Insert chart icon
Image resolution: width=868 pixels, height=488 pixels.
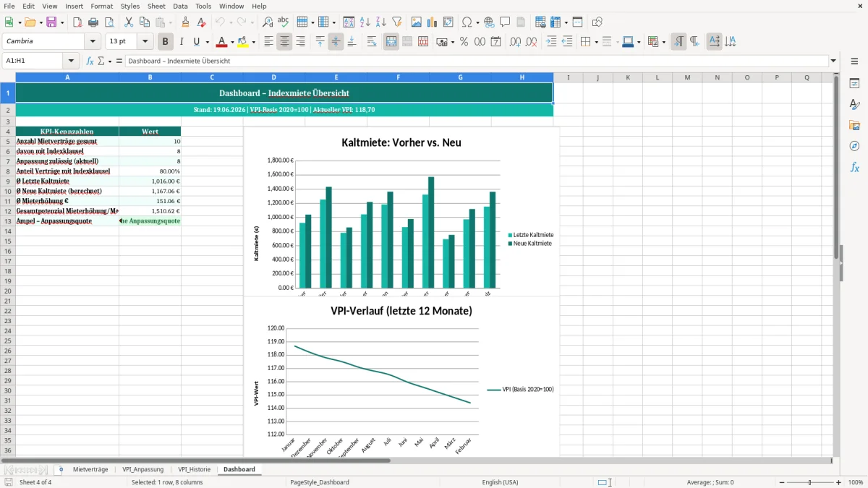point(433,22)
